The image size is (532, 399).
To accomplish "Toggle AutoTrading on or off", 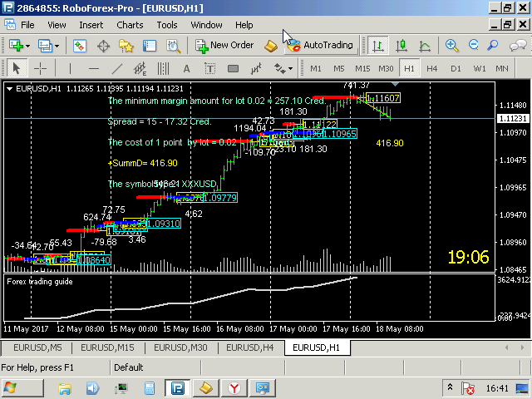I will click(x=320, y=45).
